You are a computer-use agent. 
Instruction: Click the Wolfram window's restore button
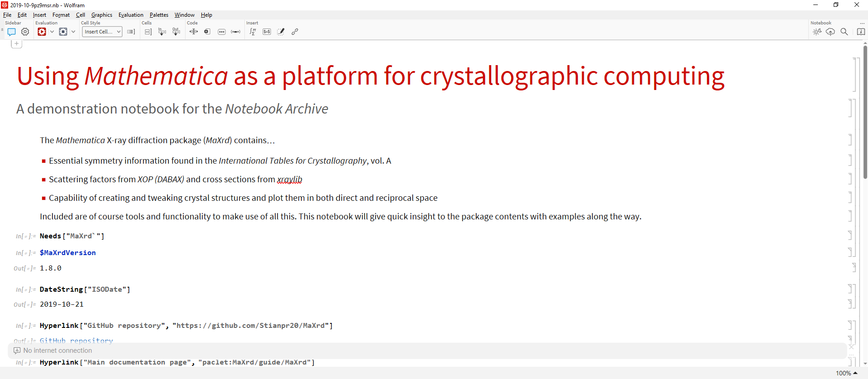[836, 5]
